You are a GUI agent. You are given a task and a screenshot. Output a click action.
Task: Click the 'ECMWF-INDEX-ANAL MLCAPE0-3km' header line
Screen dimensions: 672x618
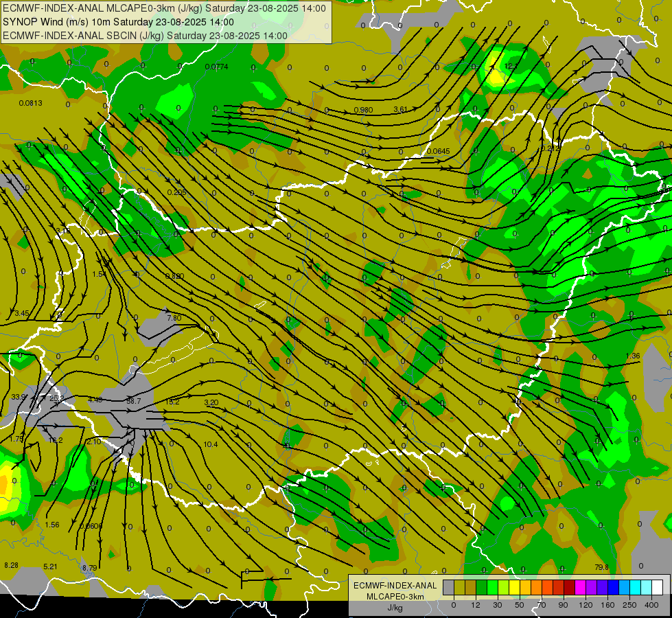point(164,8)
